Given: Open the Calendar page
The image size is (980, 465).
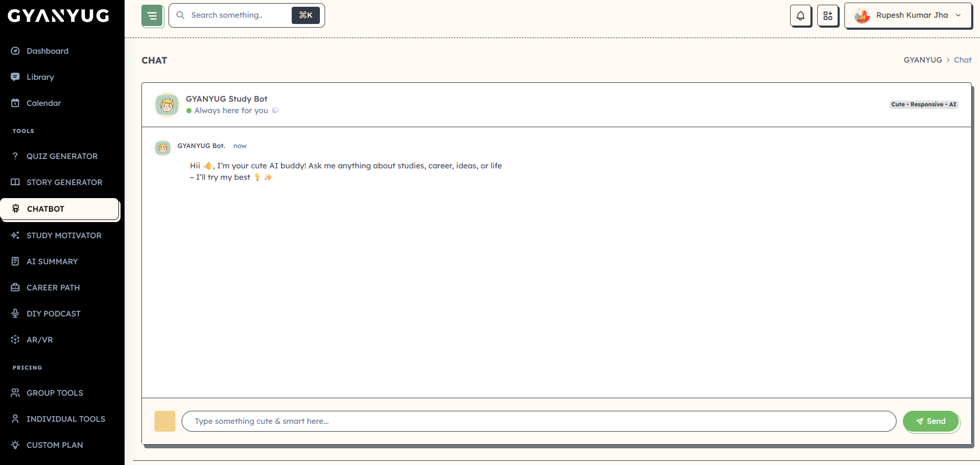Looking at the screenshot, I should 44,103.
